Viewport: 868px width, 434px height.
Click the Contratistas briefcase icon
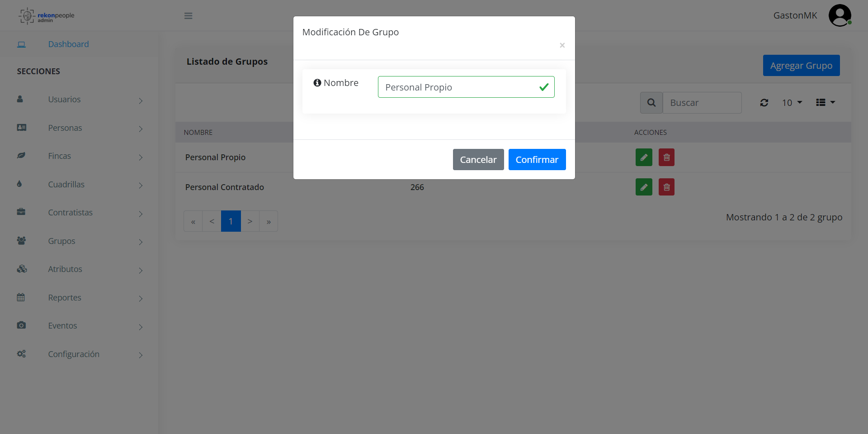click(21, 212)
